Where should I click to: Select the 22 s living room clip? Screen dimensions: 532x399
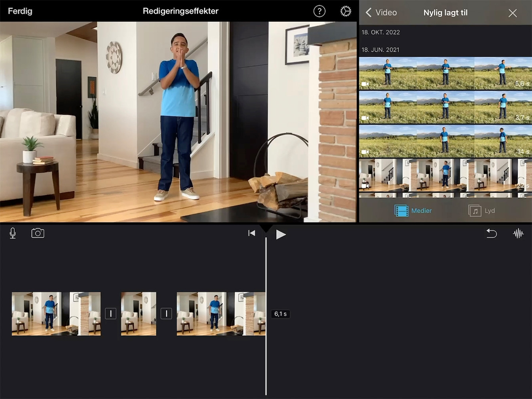tap(445, 175)
